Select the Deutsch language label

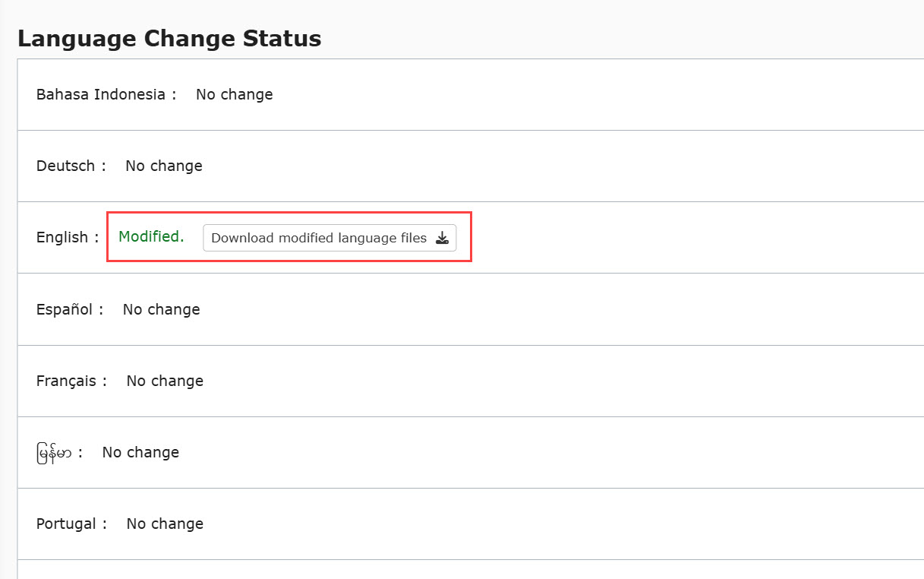click(66, 166)
